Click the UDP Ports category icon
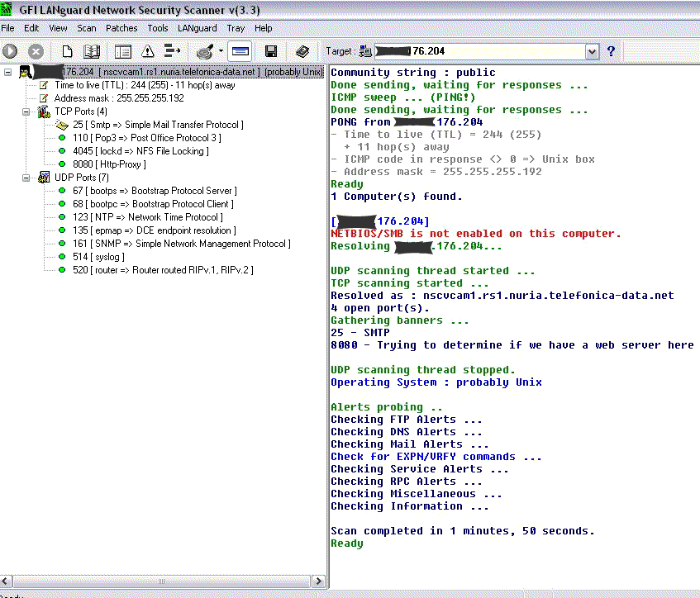700x598 pixels. (44, 178)
